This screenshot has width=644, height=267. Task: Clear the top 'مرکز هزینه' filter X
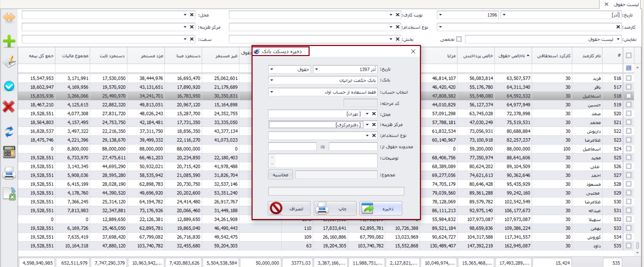tap(192, 27)
